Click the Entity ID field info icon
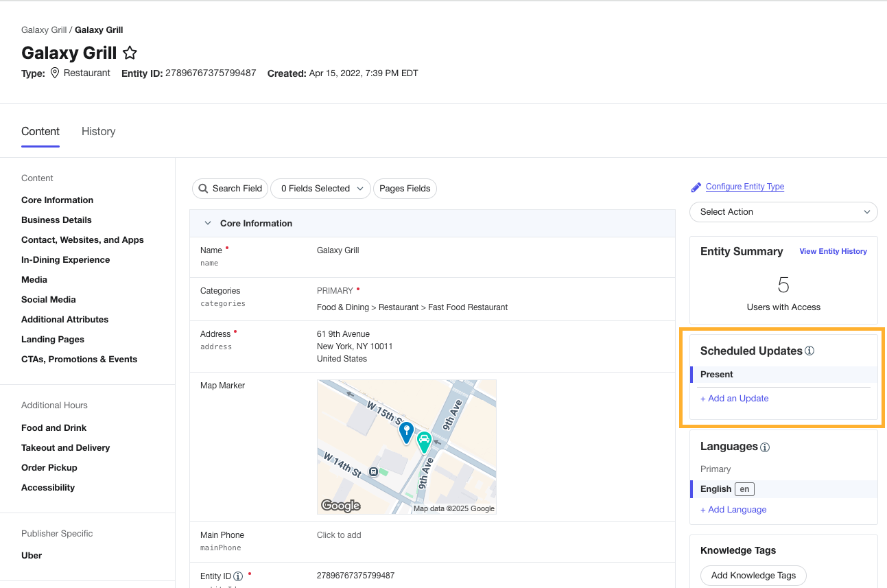887x588 pixels. pos(238,576)
